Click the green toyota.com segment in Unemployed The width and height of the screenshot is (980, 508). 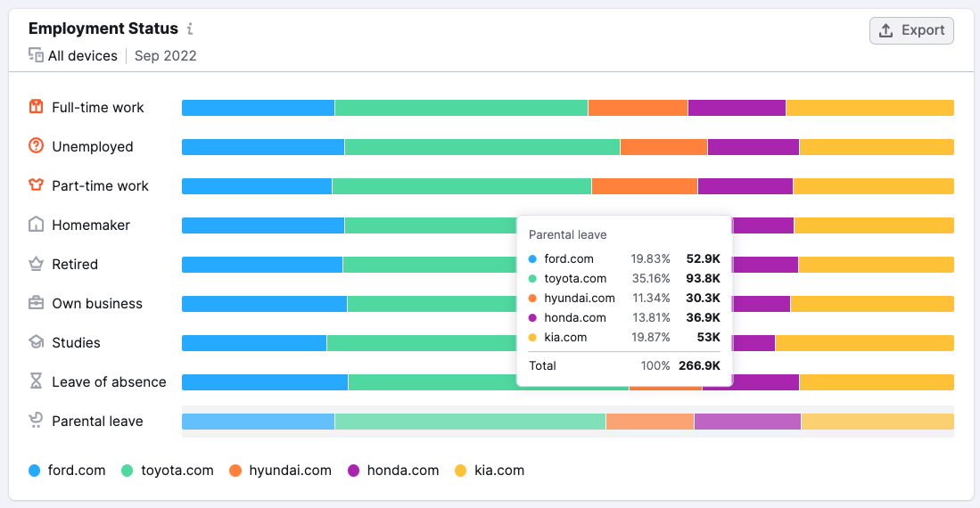pyautogui.click(x=482, y=147)
